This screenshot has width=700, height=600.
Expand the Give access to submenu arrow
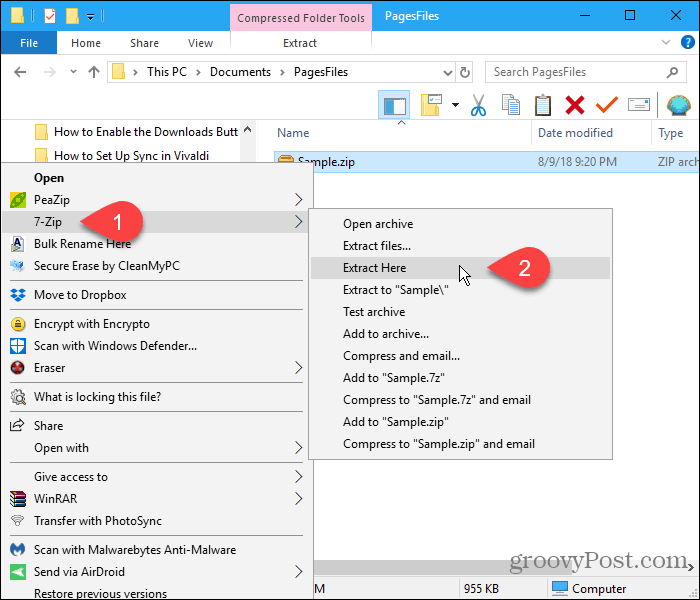[299, 477]
